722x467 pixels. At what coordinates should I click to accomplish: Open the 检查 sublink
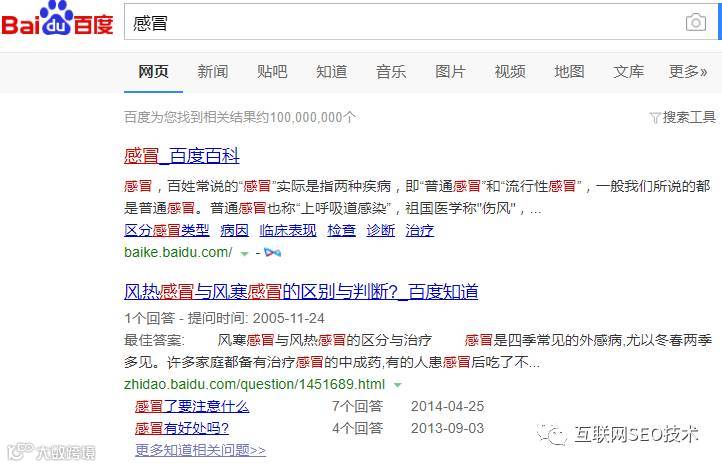point(341,230)
